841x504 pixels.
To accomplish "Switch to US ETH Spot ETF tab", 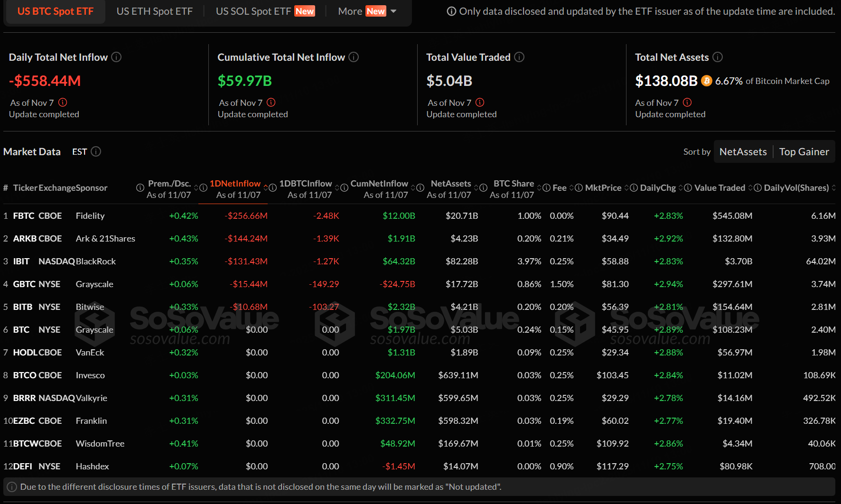I will click(x=155, y=11).
